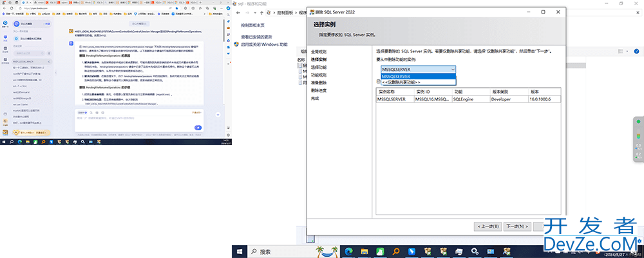Select the 功能规则 step in wizard sidebar
This screenshot has width=644, height=258.
pyautogui.click(x=319, y=75)
